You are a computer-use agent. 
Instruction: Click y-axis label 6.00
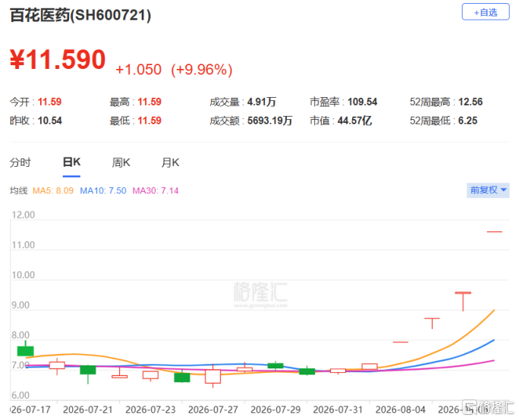pyautogui.click(x=20, y=395)
